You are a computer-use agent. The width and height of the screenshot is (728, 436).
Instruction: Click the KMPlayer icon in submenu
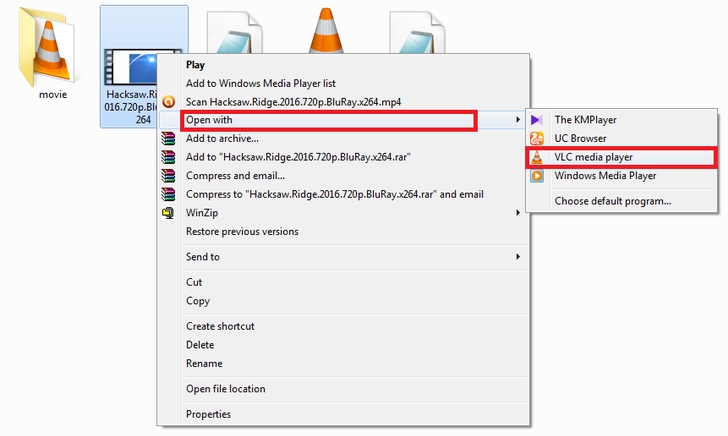[537, 120]
